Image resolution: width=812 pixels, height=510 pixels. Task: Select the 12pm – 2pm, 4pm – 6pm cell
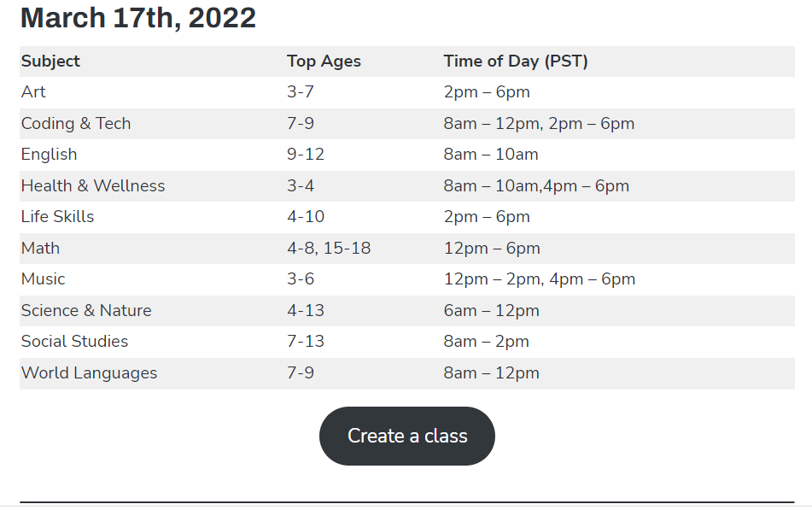tap(539, 279)
